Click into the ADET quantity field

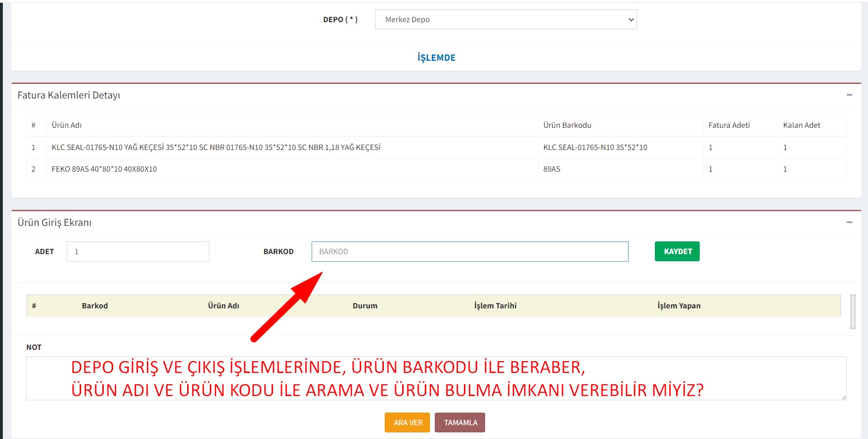click(138, 252)
